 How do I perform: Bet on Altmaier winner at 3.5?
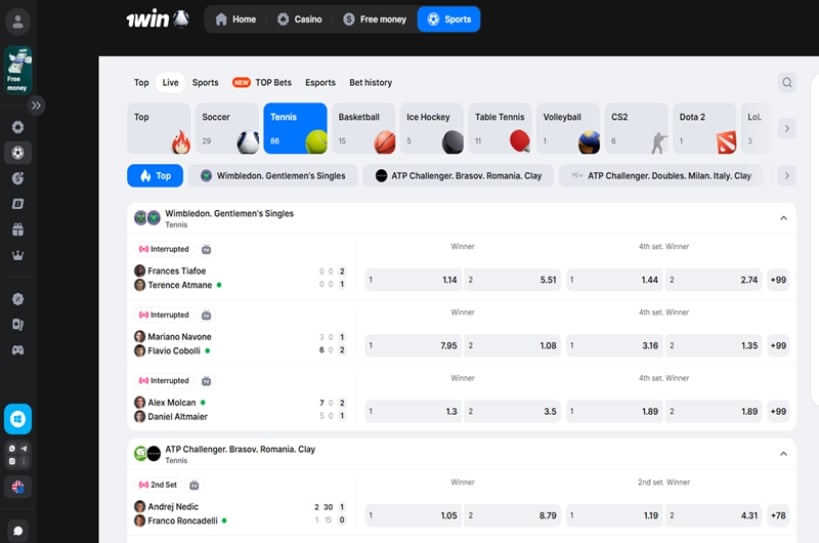[x=512, y=411]
